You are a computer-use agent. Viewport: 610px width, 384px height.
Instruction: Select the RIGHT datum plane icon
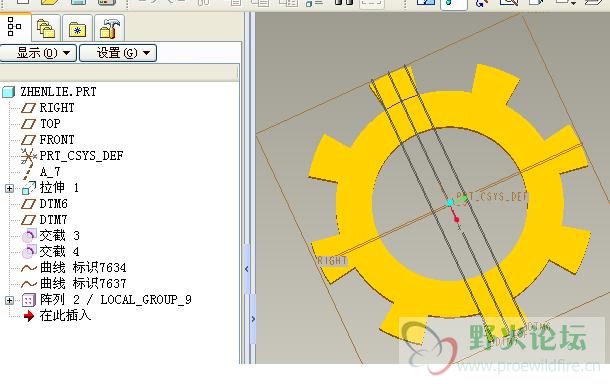[x=28, y=108]
